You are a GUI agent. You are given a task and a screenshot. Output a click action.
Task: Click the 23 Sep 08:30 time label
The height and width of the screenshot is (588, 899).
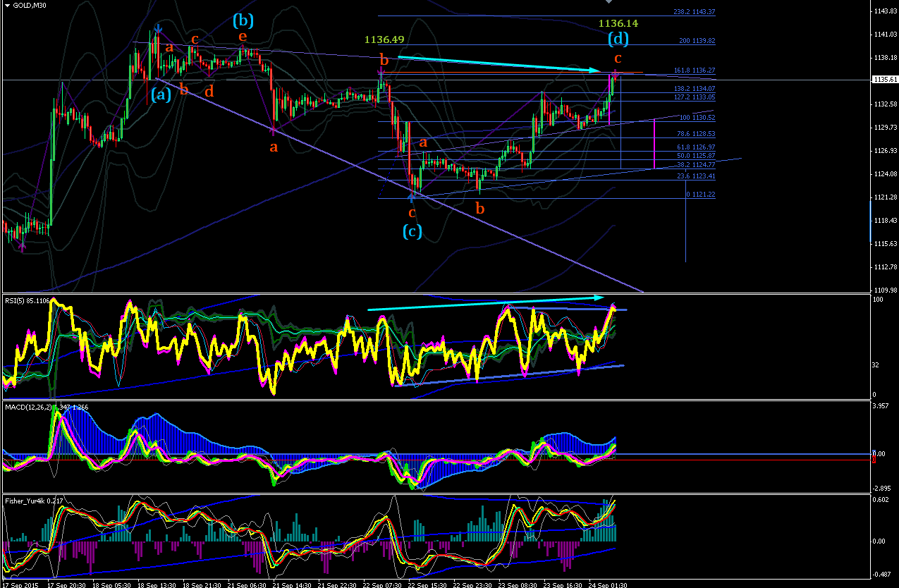click(516, 584)
